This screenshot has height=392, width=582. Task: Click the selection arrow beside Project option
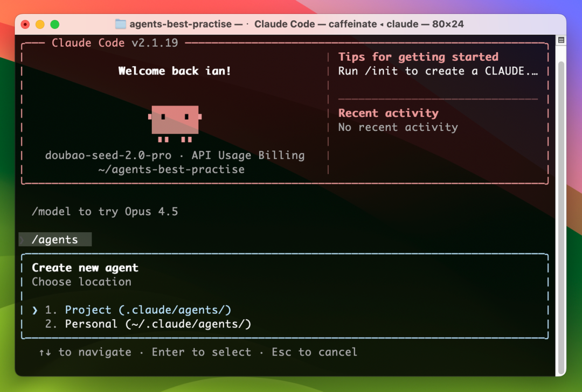(35, 310)
